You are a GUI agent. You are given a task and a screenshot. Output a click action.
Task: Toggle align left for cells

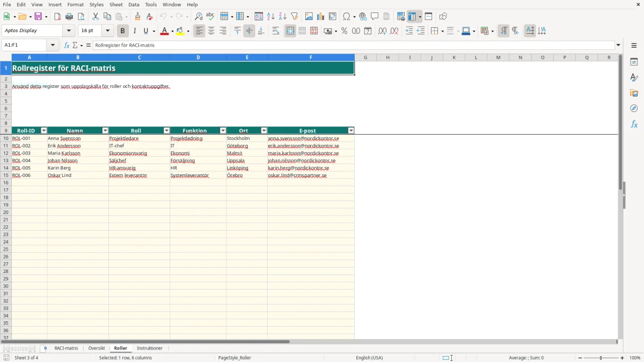tap(200, 31)
